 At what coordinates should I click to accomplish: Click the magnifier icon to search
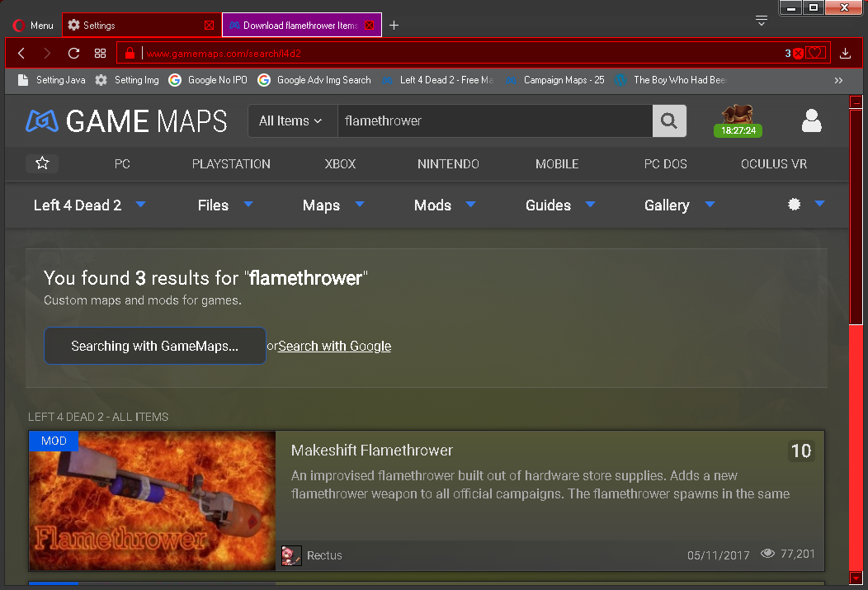click(668, 120)
